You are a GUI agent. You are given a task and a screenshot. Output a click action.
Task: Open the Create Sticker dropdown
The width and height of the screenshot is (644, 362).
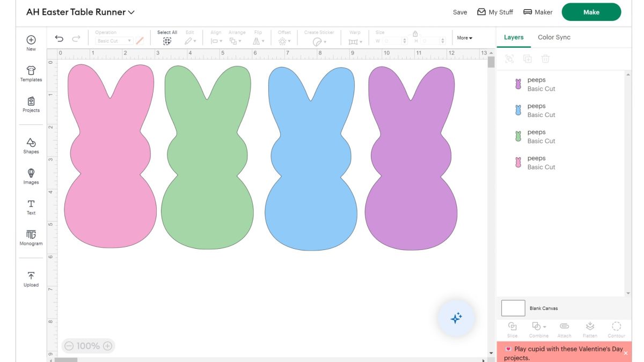click(319, 41)
